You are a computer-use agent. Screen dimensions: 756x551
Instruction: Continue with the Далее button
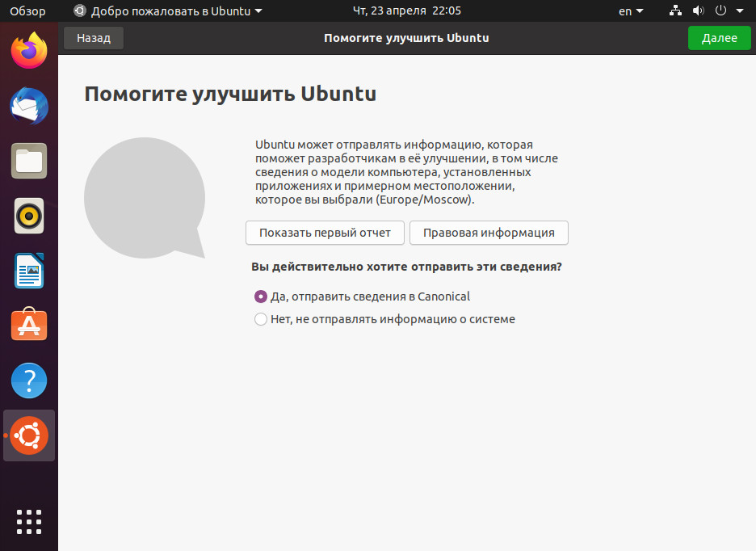click(719, 38)
